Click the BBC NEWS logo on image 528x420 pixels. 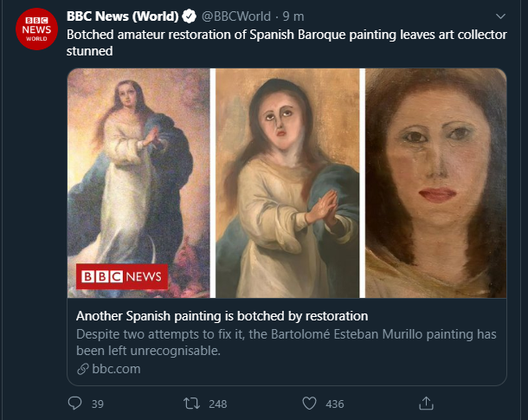tap(122, 277)
